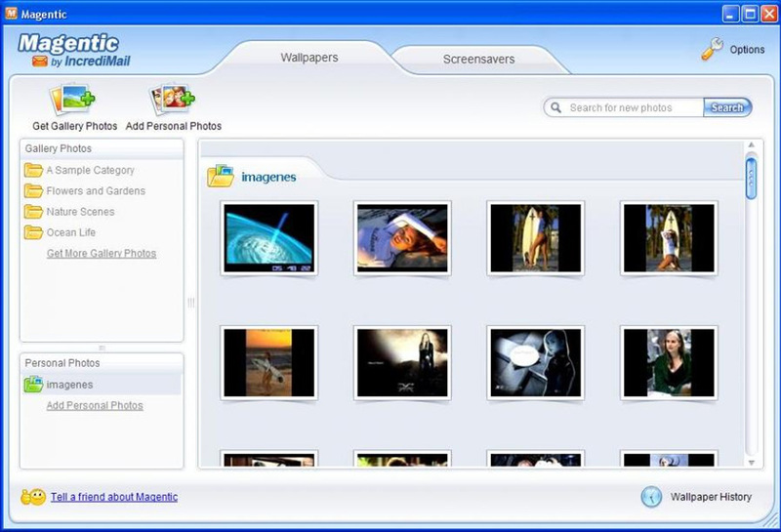Click the folder icon for Nature Scenes
This screenshot has height=532, width=781.
tap(33, 212)
